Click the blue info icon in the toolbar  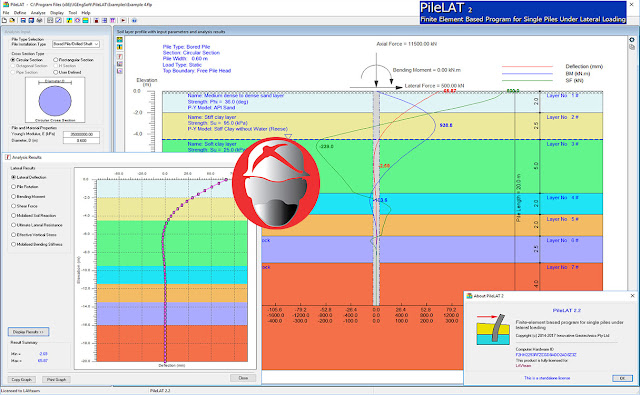click(134, 20)
